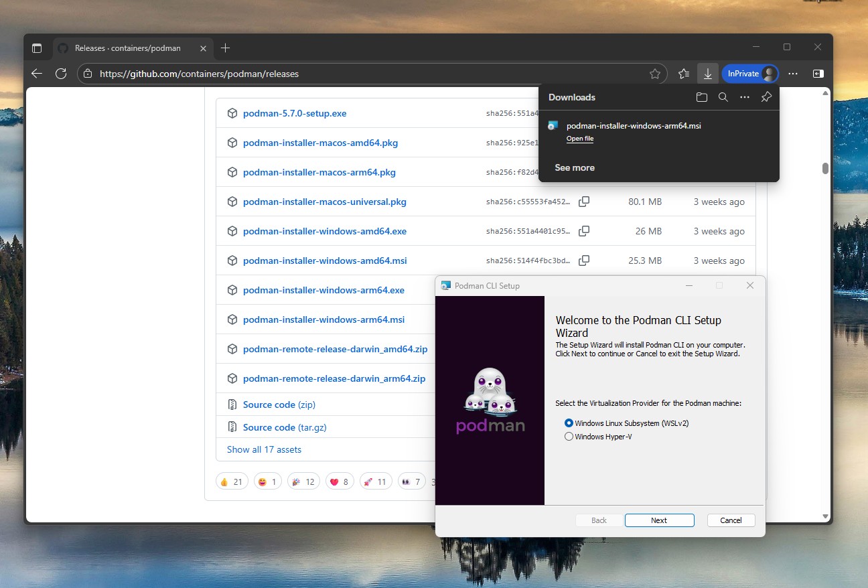This screenshot has width=868, height=588.
Task: Toggle the heart reaction (8)
Action: (x=340, y=482)
